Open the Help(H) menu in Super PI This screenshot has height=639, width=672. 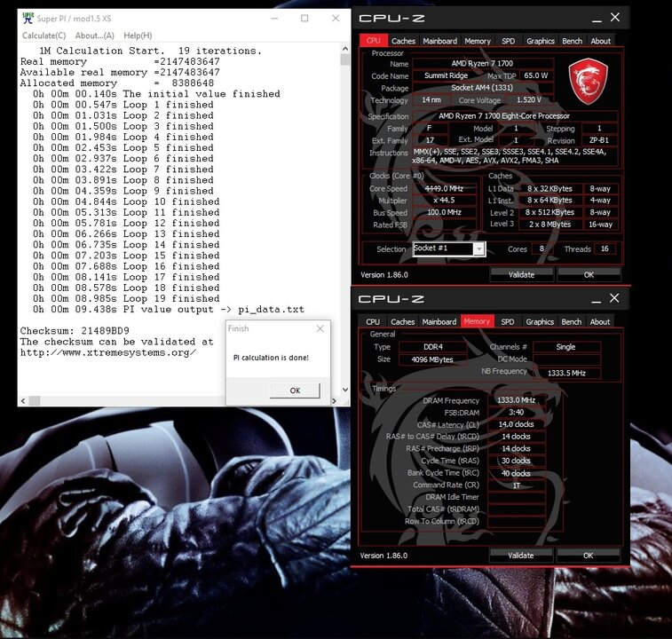click(x=138, y=35)
